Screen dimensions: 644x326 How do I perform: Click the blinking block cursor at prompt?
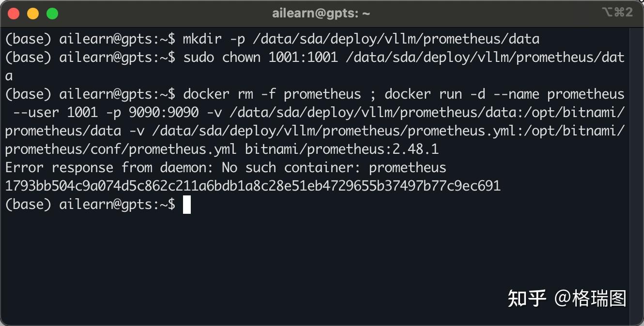pyautogui.click(x=187, y=205)
